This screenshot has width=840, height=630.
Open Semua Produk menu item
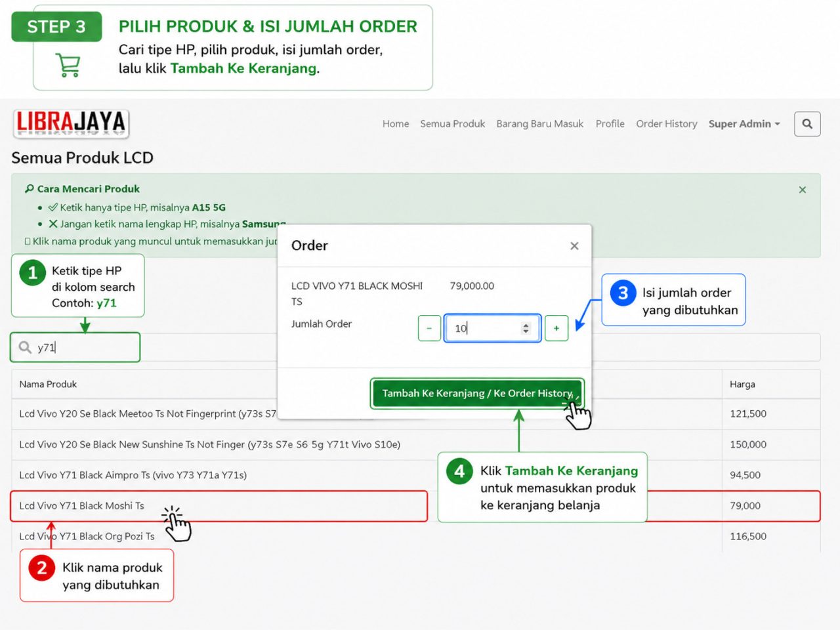(x=453, y=123)
